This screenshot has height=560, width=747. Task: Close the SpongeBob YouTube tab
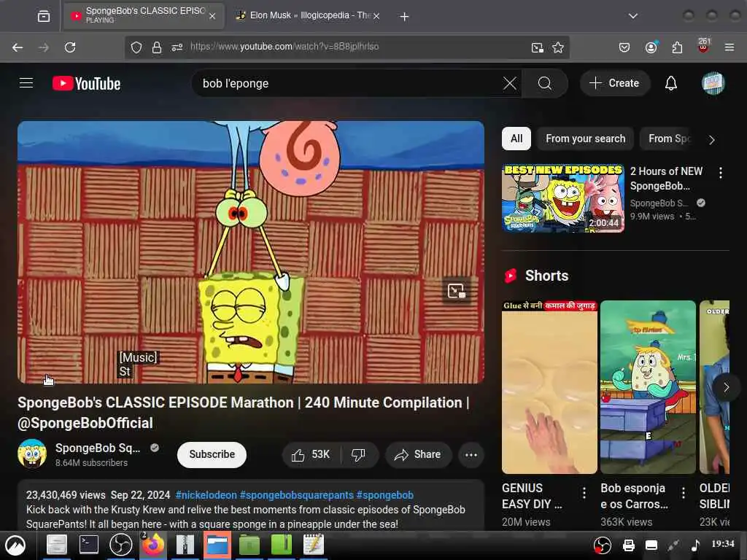(x=212, y=16)
